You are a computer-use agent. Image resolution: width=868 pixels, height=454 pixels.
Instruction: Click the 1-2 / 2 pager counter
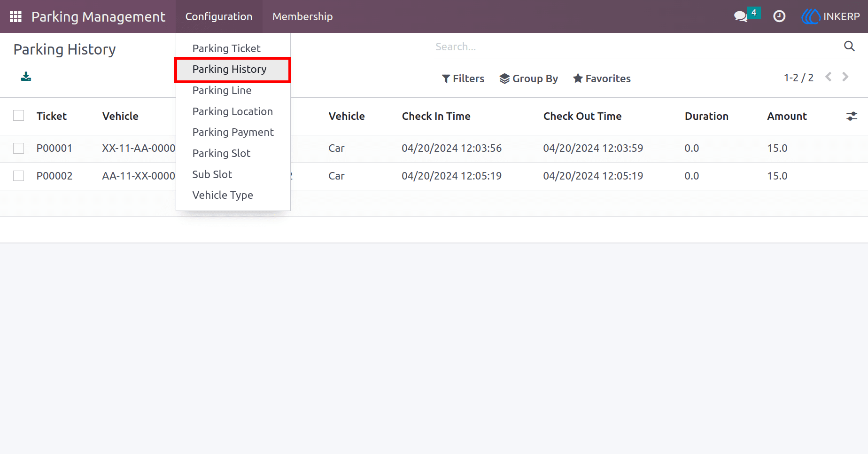click(798, 78)
